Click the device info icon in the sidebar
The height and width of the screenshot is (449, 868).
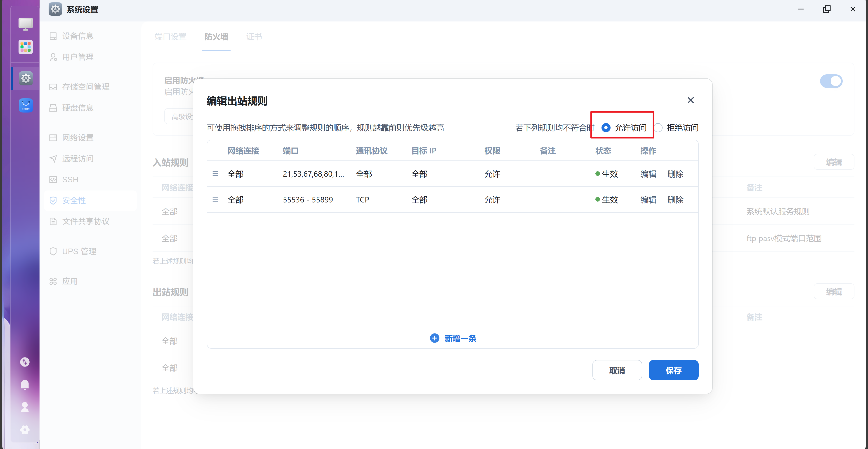[x=53, y=36]
